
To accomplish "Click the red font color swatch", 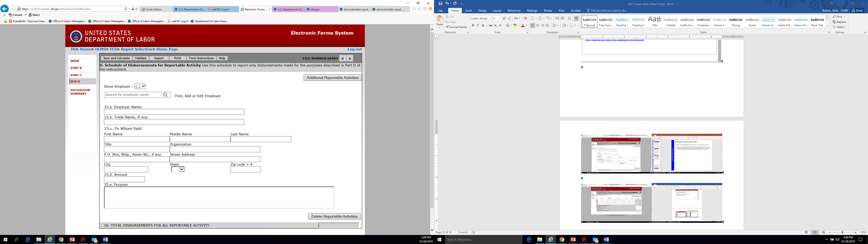I will click(x=523, y=26).
